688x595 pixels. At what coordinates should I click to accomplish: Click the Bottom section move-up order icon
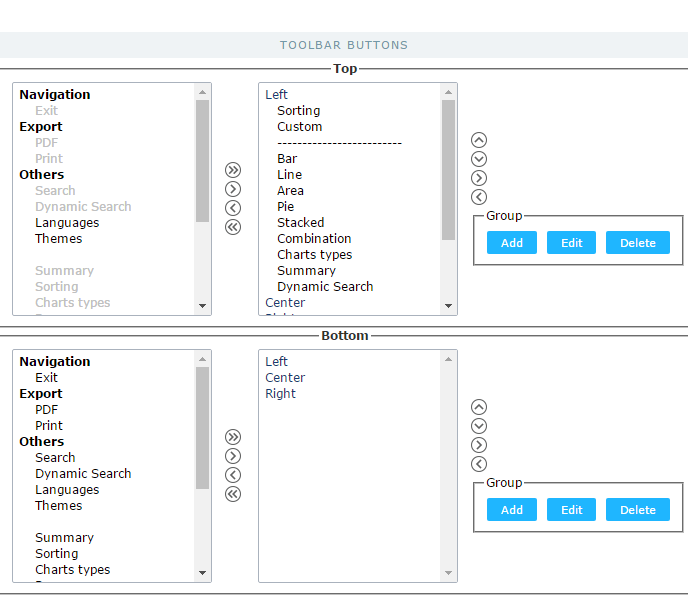[x=479, y=407]
